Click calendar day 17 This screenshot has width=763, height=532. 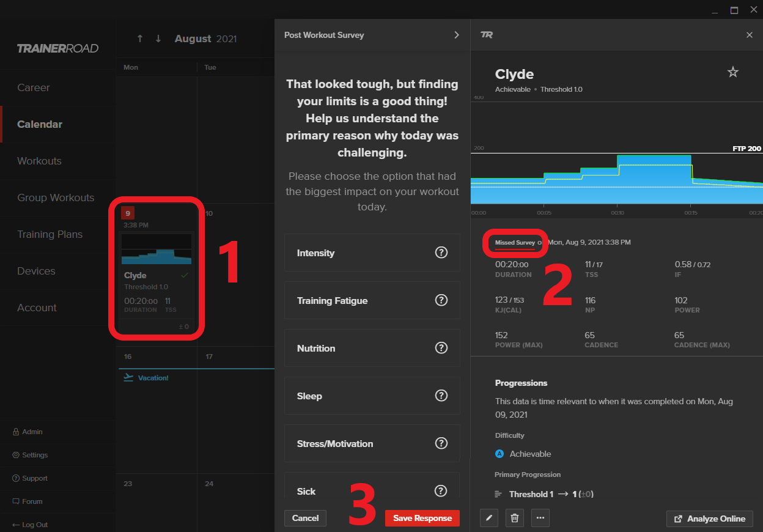click(209, 357)
